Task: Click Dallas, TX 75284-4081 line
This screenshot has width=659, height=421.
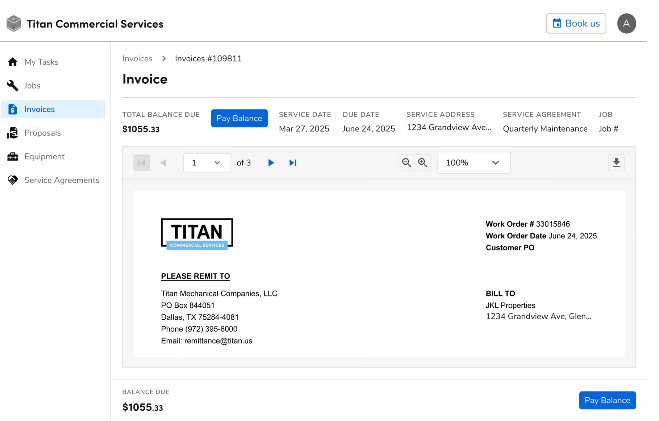Action: click(200, 317)
